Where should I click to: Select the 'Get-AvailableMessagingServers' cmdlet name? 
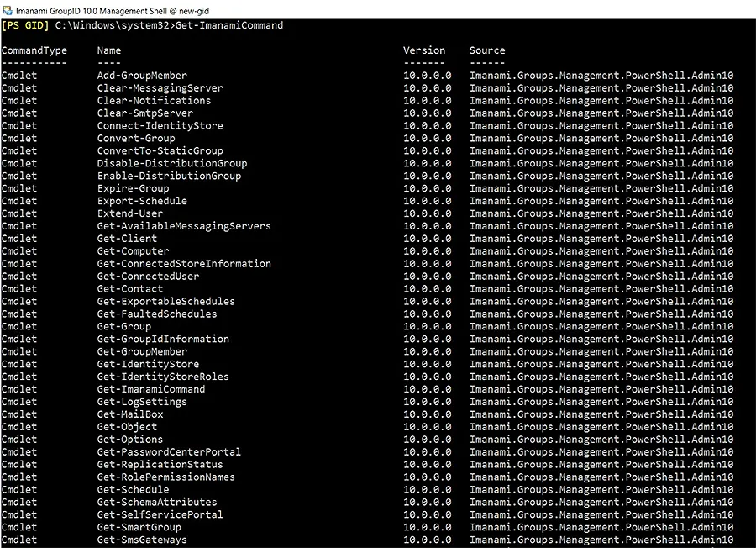click(184, 226)
